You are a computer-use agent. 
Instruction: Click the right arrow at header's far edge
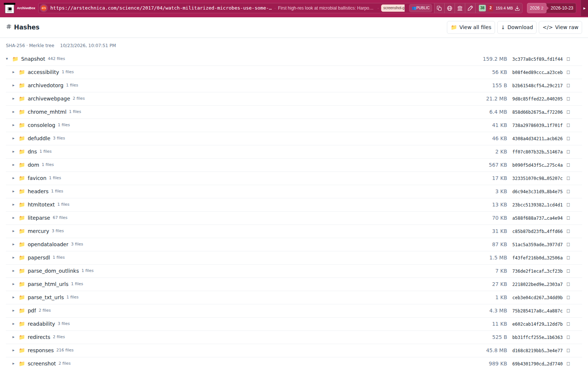click(584, 8)
